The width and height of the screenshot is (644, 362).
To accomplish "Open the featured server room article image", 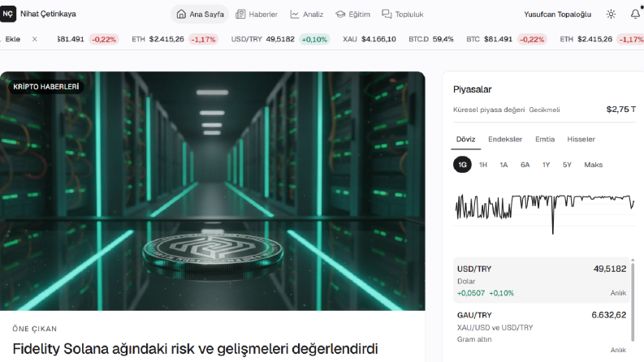I will pyautogui.click(x=212, y=191).
